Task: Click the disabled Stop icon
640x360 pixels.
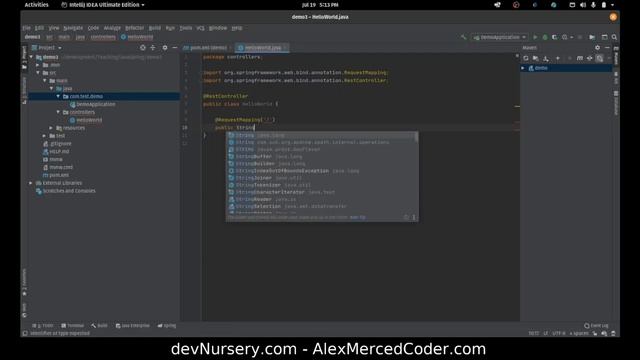Action: (x=580, y=37)
